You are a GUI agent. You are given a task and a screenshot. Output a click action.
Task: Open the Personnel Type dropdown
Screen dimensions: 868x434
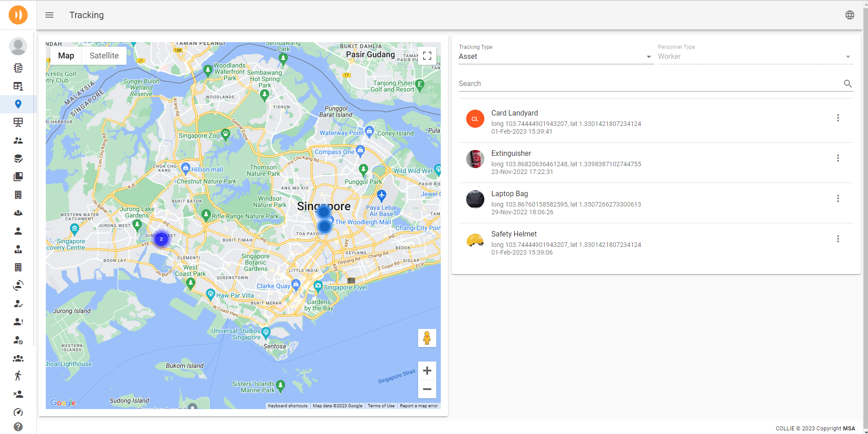pos(756,57)
